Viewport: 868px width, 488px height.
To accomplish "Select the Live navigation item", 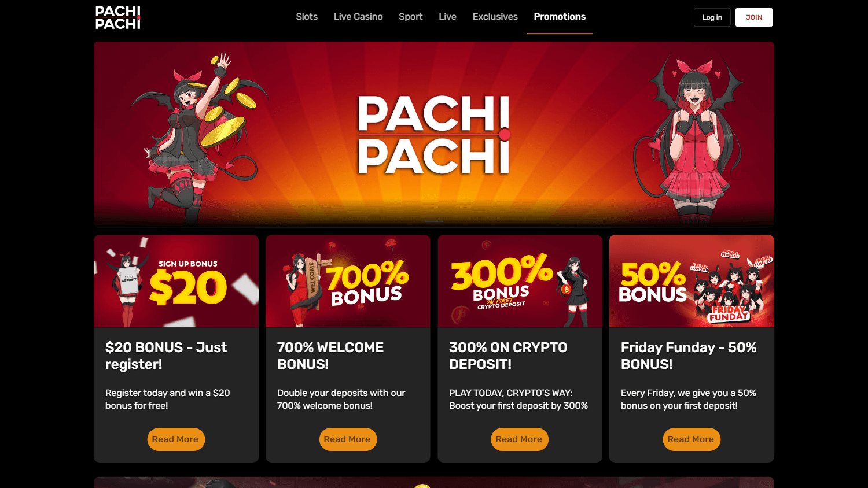I will (447, 17).
